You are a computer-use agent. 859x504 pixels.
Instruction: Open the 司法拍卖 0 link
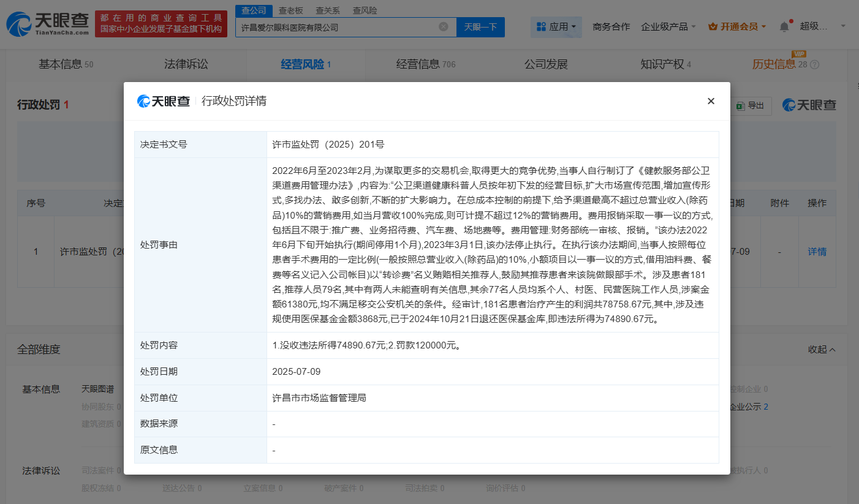425,488
